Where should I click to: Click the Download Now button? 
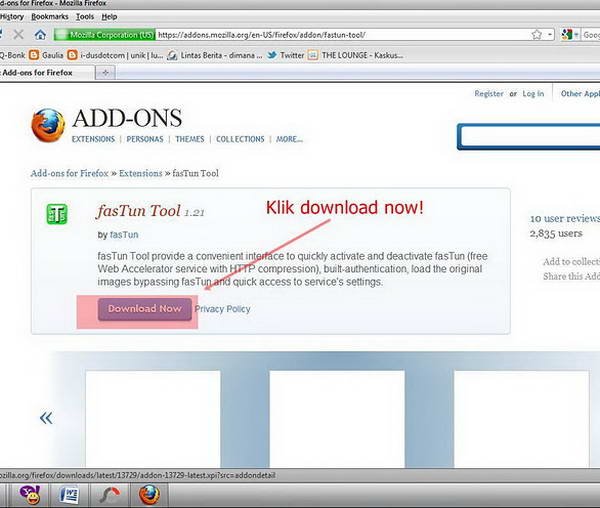tap(144, 308)
